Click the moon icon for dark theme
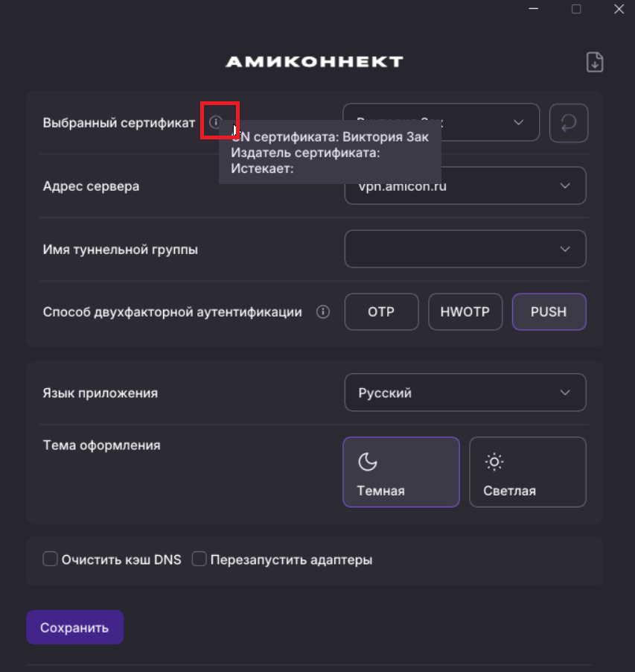 [x=368, y=462]
